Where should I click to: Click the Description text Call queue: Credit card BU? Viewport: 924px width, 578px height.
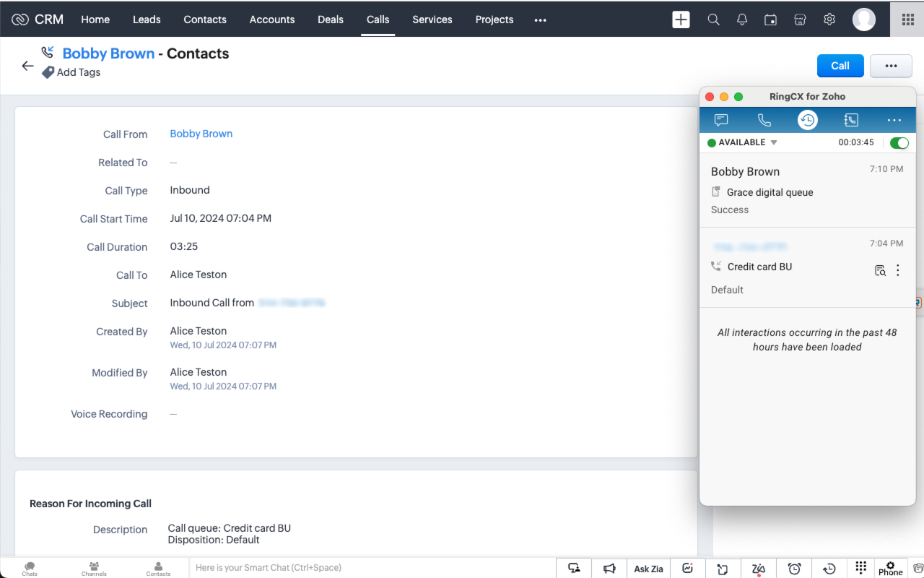229,528
